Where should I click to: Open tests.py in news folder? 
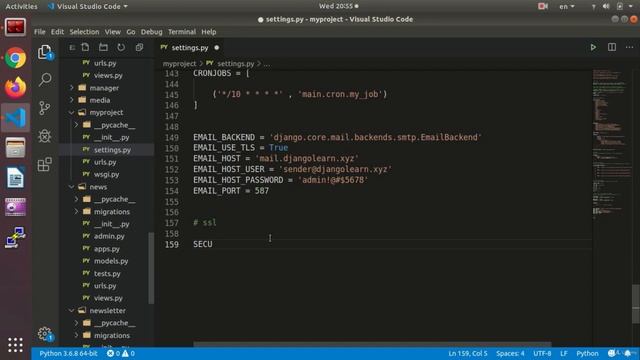(107, 273)
